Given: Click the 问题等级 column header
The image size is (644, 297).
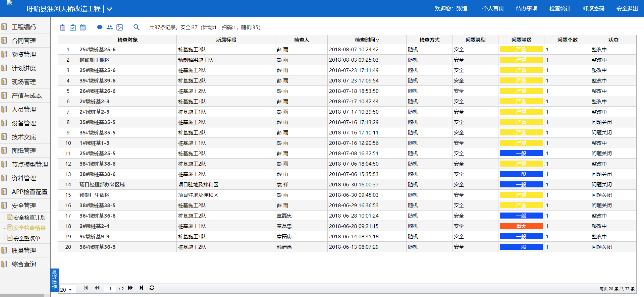Looking at the screenshot, I should coord(521,40).
